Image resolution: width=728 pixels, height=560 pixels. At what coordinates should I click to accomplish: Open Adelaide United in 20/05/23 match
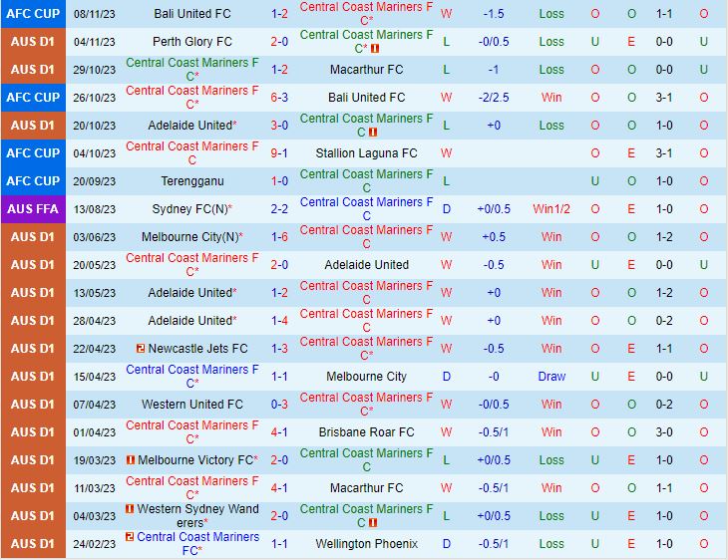366,265
